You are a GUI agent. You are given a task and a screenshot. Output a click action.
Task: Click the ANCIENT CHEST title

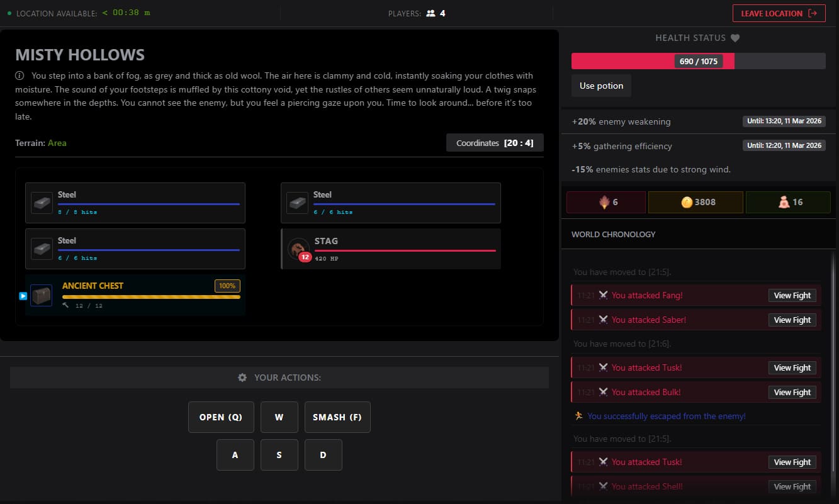[x=93, y=286]
